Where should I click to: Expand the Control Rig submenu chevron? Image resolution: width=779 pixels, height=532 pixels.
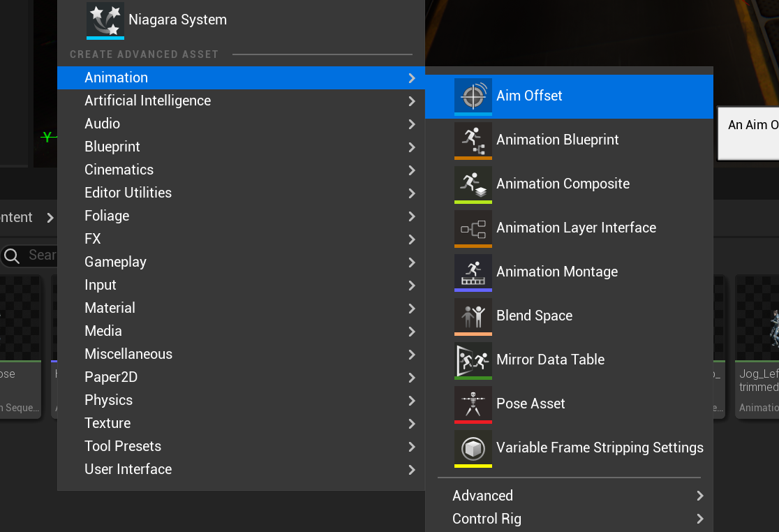[x=700, y=519]
